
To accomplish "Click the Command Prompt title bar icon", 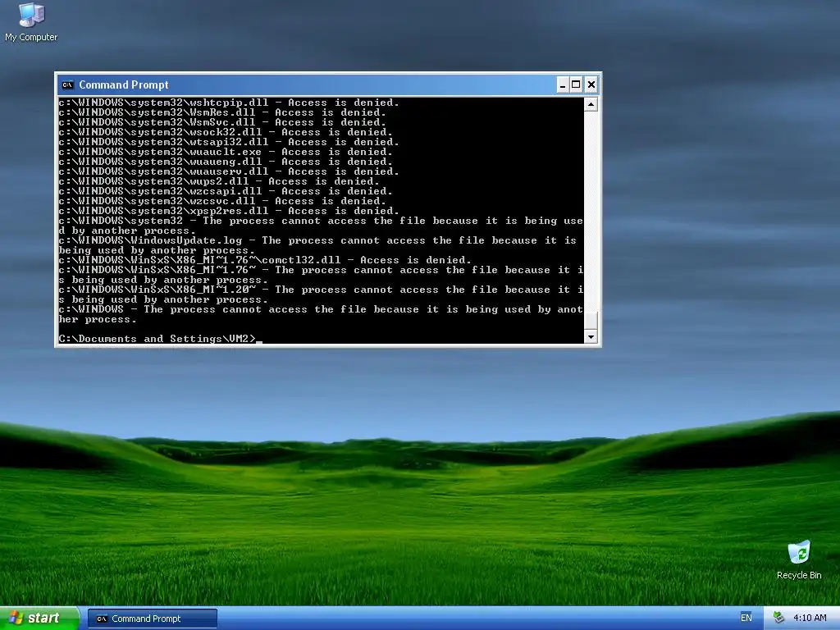I will 67,84.
